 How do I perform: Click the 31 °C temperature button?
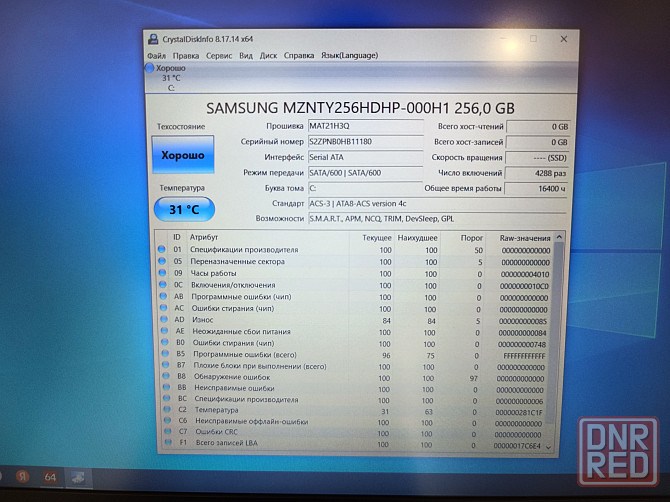point(183,209)
